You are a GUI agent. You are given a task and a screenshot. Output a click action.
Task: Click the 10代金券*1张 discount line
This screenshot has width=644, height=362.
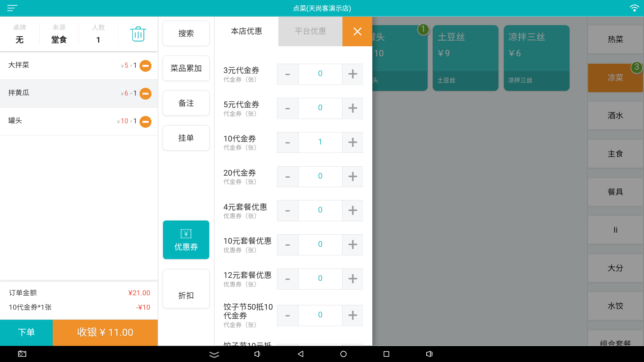tap(79, 307)
